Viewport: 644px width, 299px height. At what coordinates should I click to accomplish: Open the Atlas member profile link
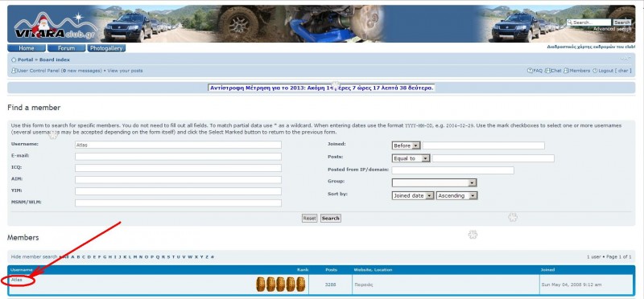[16, 280]
